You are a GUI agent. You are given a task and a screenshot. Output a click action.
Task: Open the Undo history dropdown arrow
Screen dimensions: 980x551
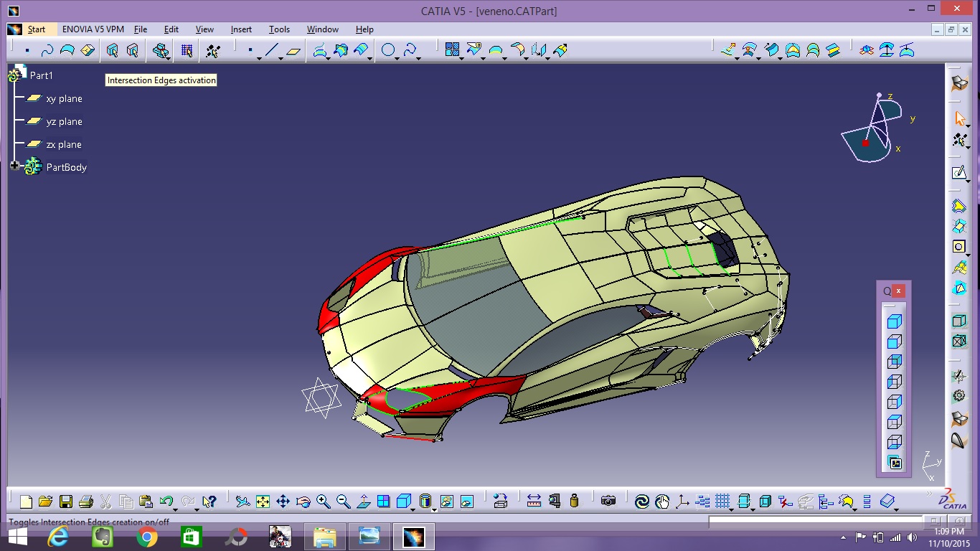tap(176, 509)
